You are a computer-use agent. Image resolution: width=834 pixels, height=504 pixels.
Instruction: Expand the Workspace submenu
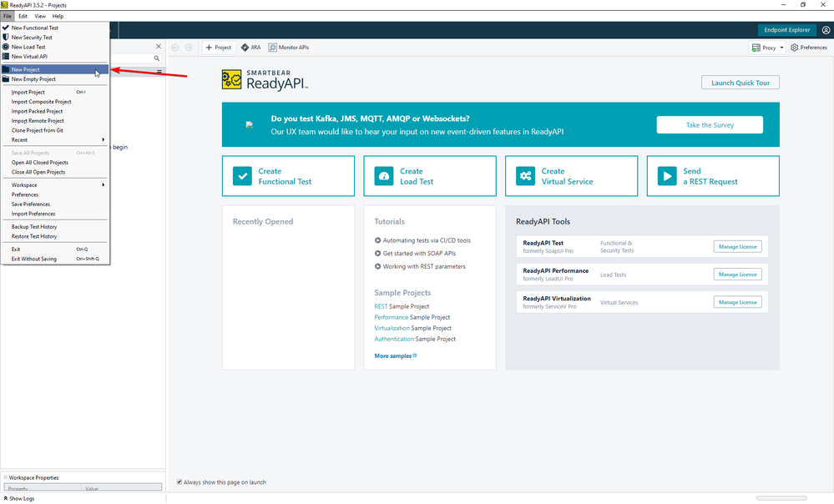coord(104,184)
